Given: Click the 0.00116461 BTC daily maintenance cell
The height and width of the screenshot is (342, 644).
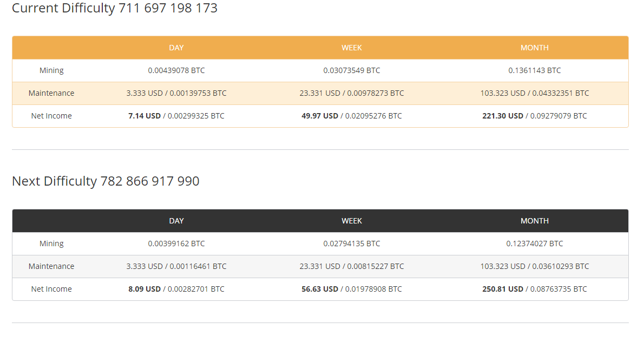Looking at the screenshot, I should point(198,266).
